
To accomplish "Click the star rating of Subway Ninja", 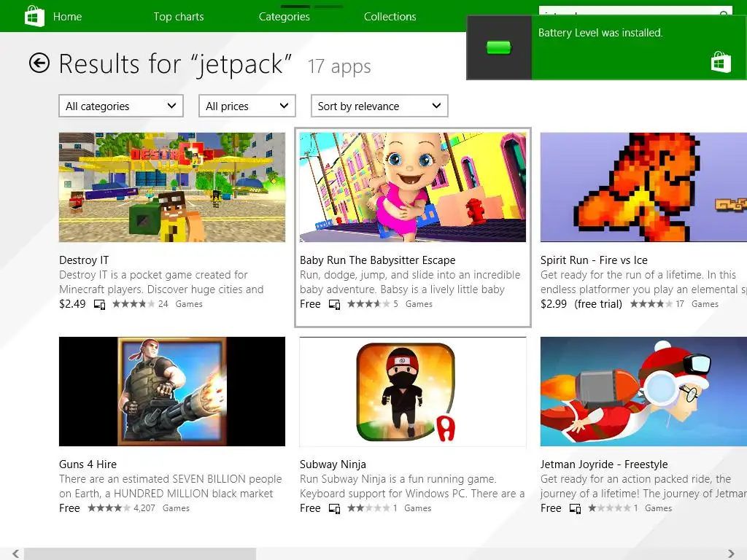I will click(368, 508).
